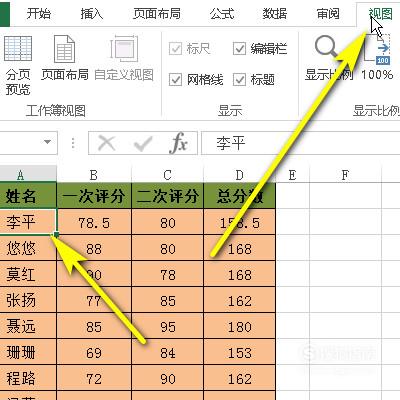This screenshot has width=400, height=400.
Task: Toggle the 编辑栏 formula bar checkbox
Action: tap(239, 49)
